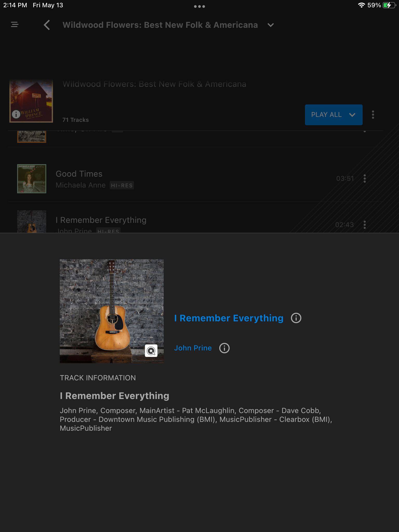Open the John Prine artist link

point(193,348)
